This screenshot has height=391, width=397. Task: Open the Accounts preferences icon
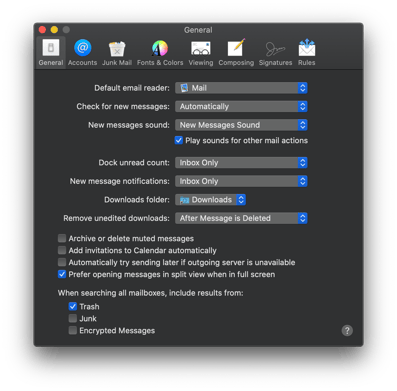coord(82,52)
